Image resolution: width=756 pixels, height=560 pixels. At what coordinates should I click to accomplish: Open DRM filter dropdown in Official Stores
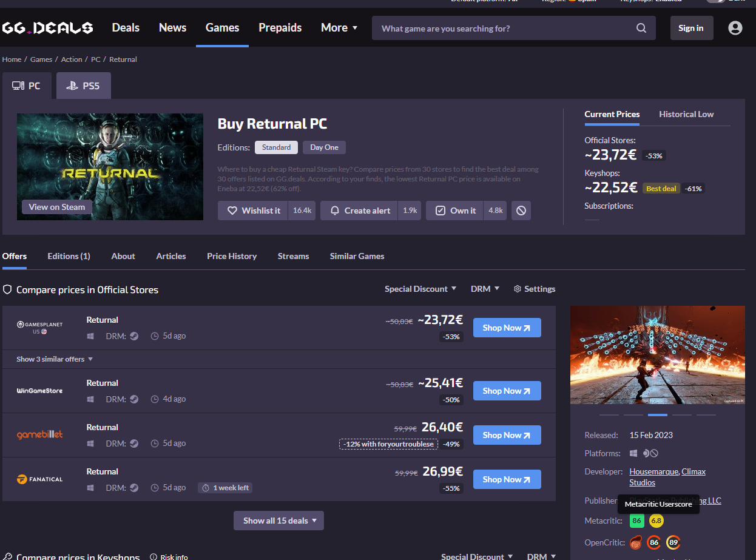tap(485, 289)
